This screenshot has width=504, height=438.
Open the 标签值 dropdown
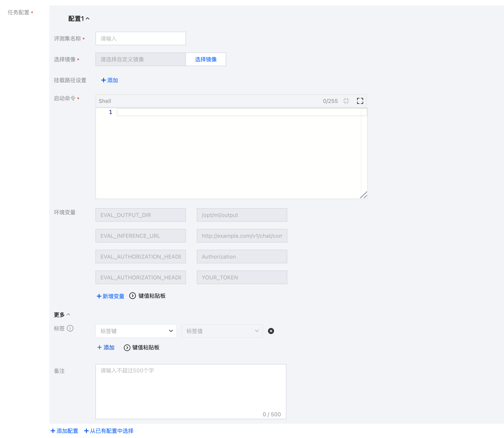[x=222, y=331]
